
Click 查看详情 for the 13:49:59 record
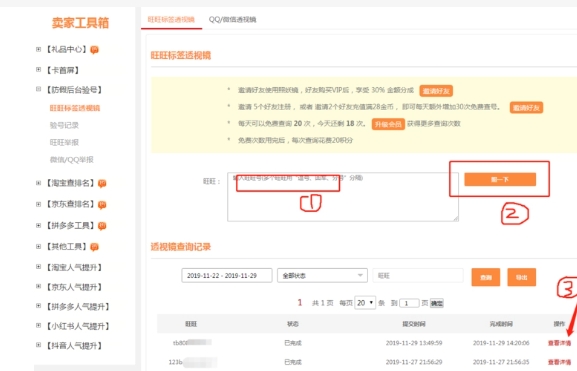559,343
